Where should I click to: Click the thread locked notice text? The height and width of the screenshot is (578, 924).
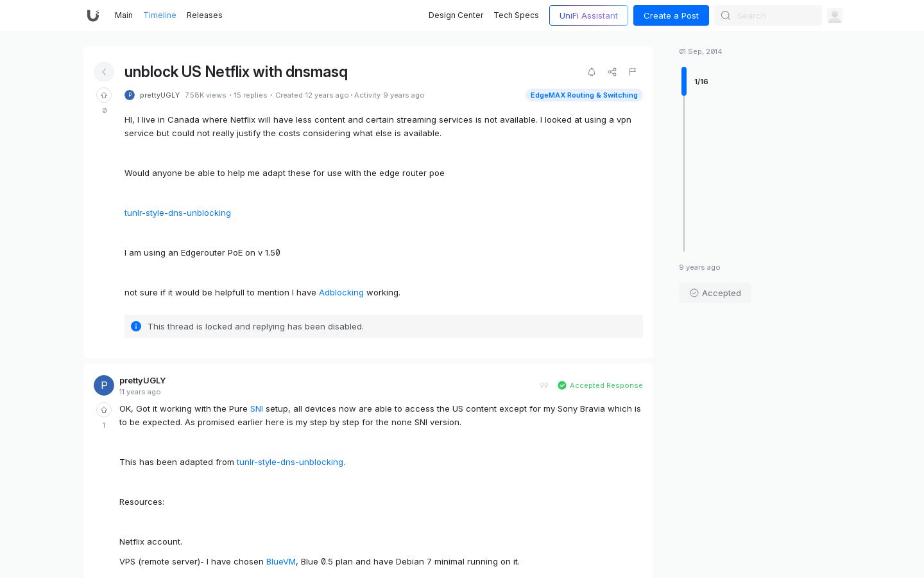(x=255, y=326)
